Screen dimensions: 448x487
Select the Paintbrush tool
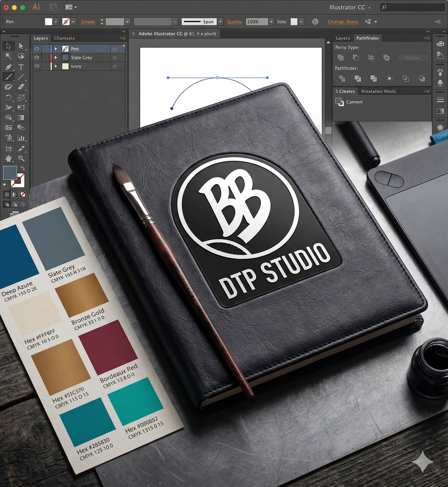point(9,77)
